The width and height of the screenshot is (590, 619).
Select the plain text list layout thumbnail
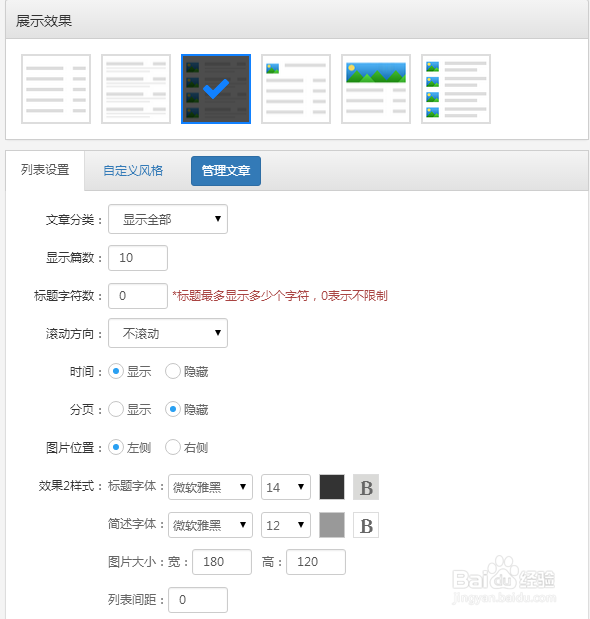[x=56, y=89]
